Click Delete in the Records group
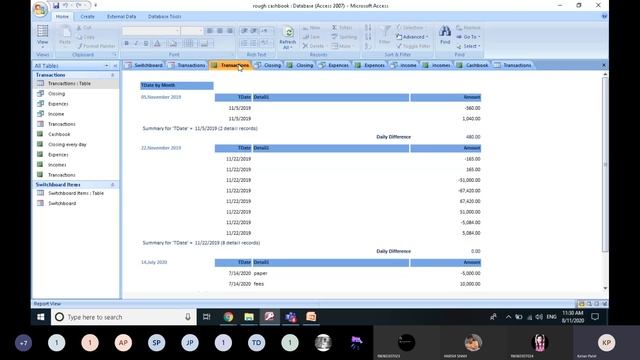Viewport: 640px width, 360px height. click(313, 46)
